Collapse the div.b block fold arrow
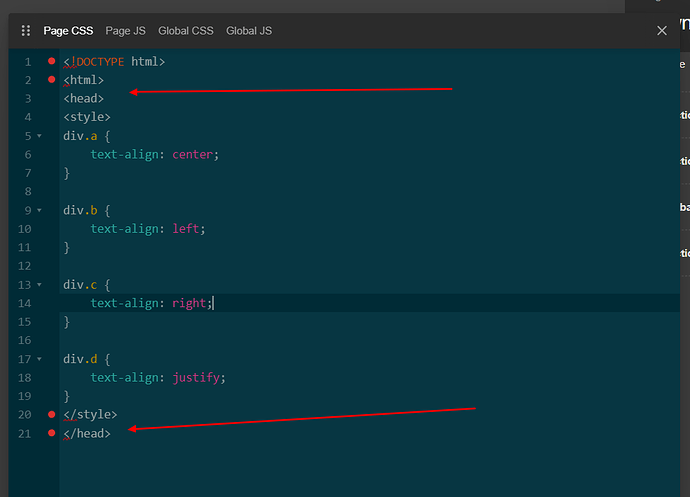Screen dimensions: 690x497 coord(39,211)
